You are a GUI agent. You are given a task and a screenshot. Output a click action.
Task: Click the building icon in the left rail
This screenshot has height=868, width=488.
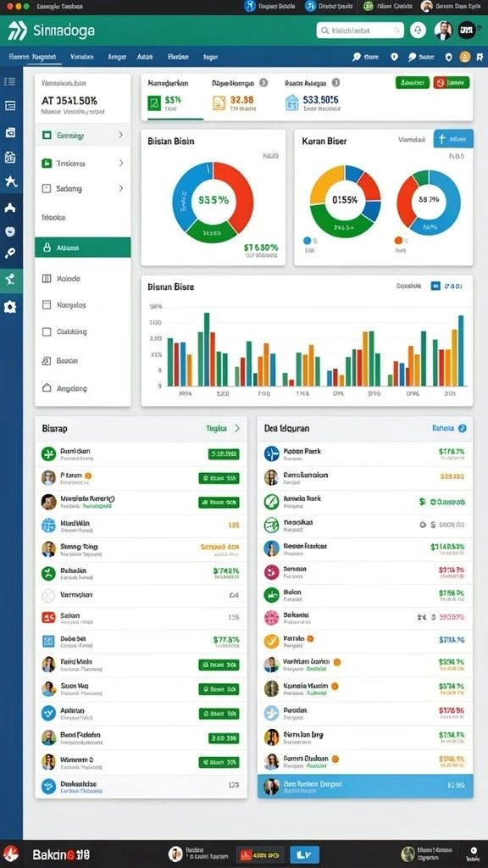[10, 157]
